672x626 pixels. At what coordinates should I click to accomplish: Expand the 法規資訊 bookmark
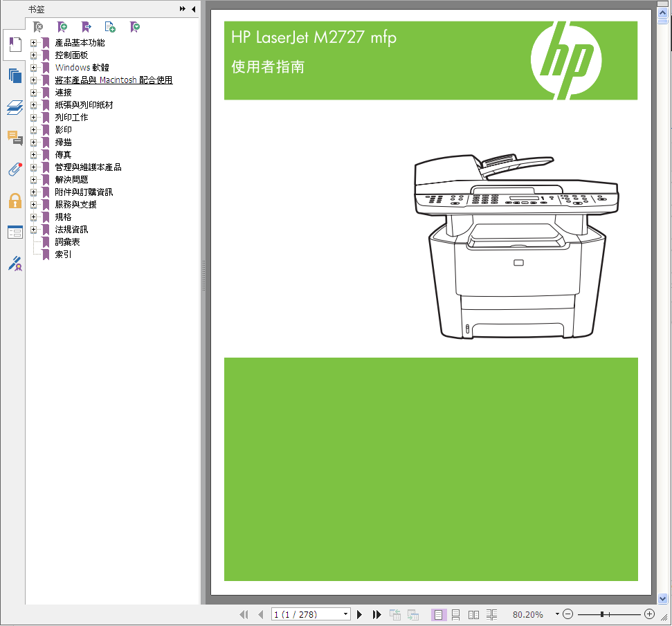33,229
